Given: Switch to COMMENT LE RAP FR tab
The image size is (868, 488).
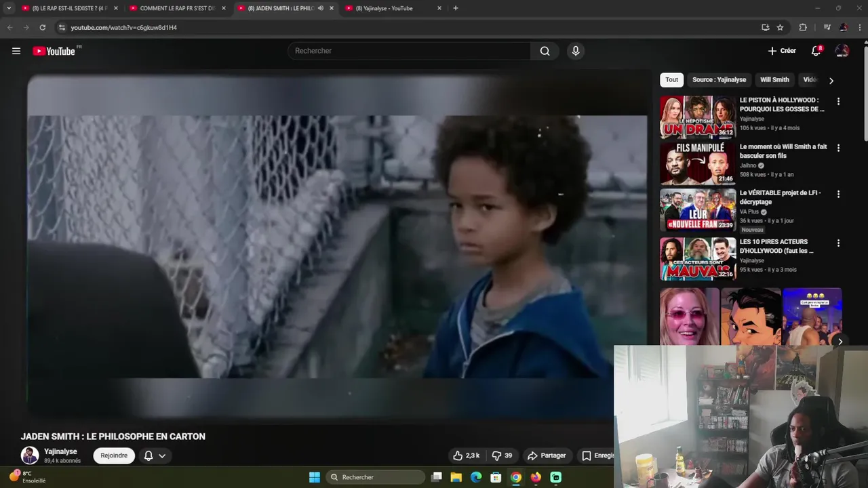Looking at the screenshot, I should click(x=176, y=8).
